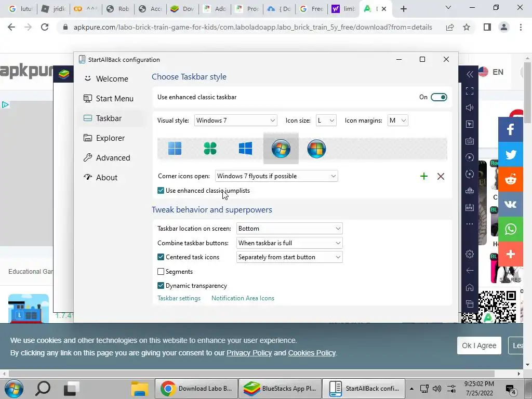This screenshot has width=532, height=399.
Task: Uncheck Use enhanced classic jumplists
Action: (161, 191)
